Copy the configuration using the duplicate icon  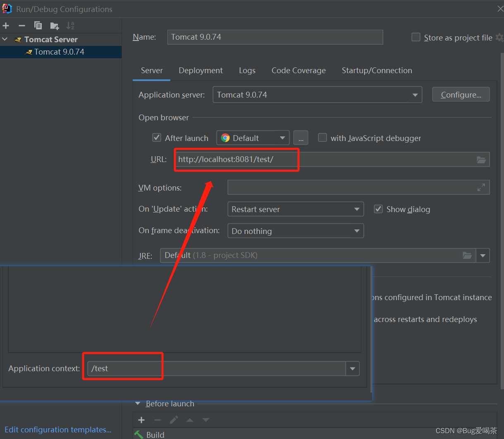pyautogui.click(x=38, y=26)
